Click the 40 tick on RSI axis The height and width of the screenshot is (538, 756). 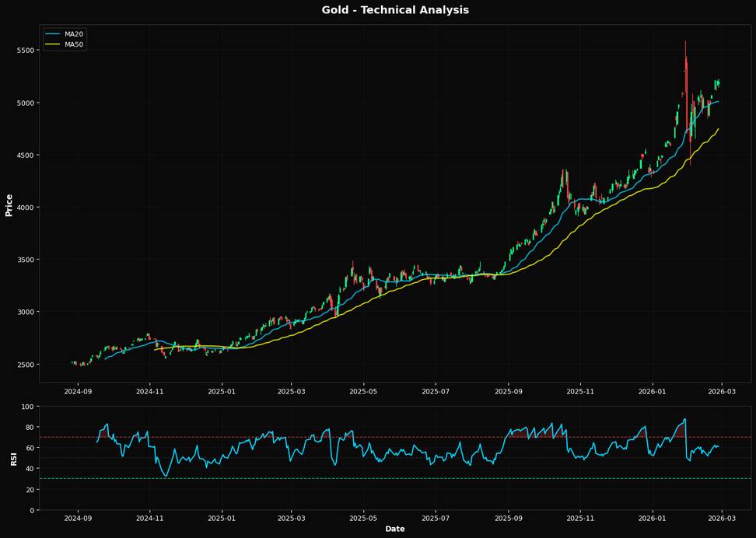(30, 469)
